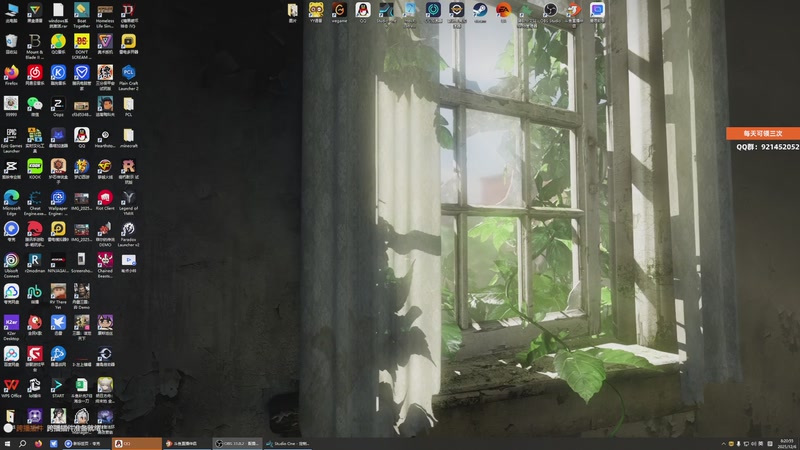The image size is (800, 450).
Task: Launch WPS Office
Action: (11, 387)
